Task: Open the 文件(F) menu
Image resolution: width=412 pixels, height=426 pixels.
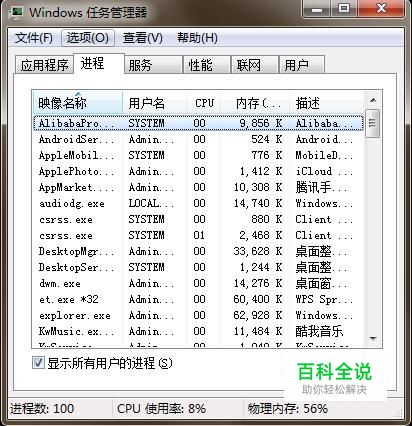Action: (34, 38)
